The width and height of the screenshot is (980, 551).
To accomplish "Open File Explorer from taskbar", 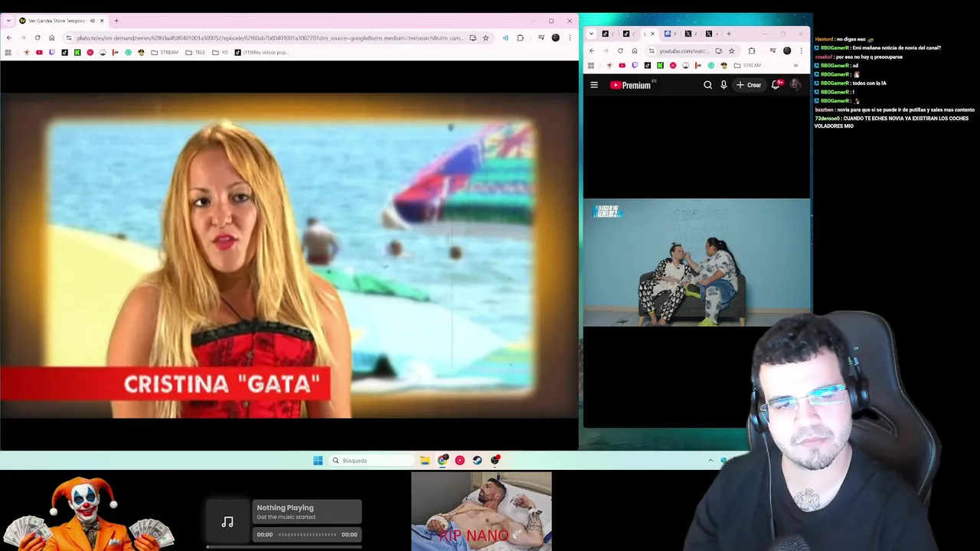I will (x=425, y=460).
